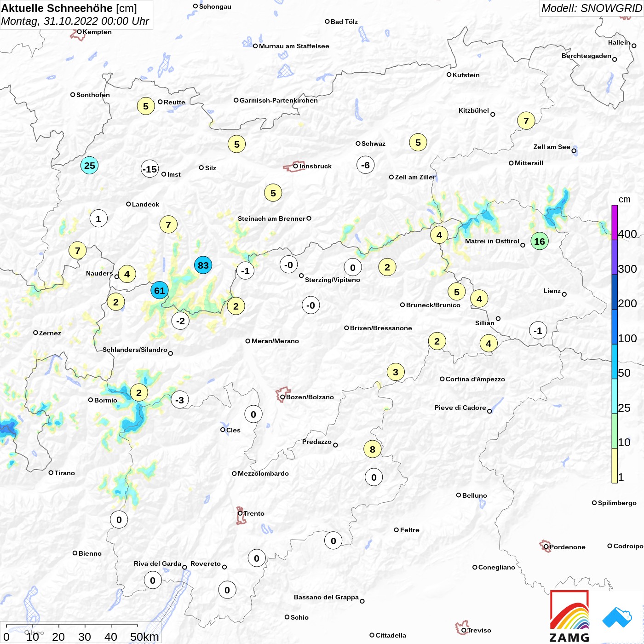Click the Zell am See label
This screenshot has width=644, height=644.
tap(552, 147)
